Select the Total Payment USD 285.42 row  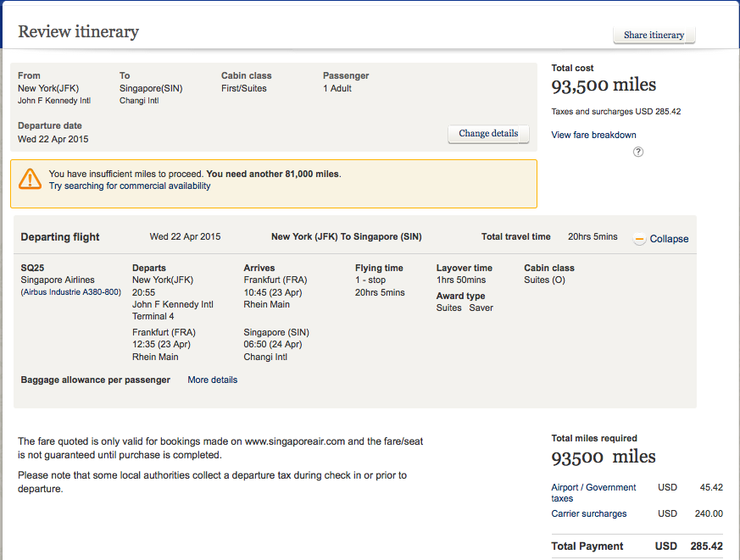click(x=637, y=546)
